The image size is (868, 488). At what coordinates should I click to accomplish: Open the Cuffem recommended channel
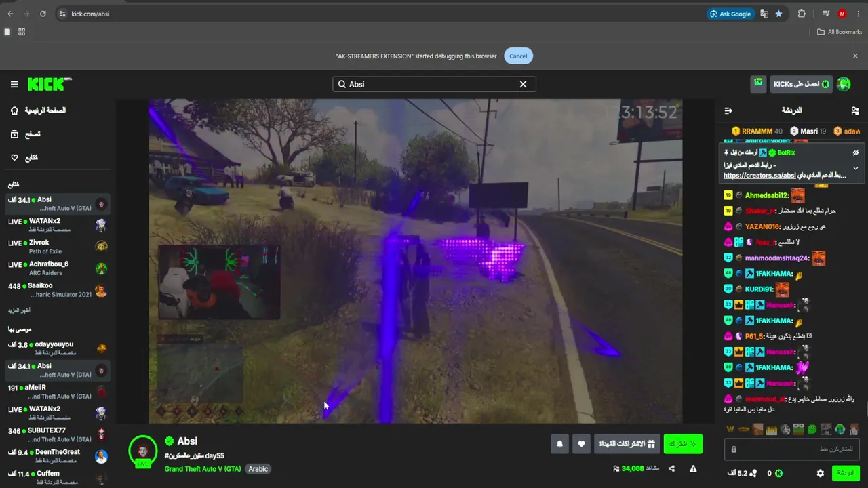58,478
